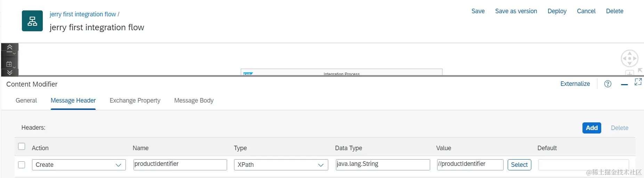This screenshot has width=644, height=178.
Task: Open the palette's process shapes icon
Action: (10, 64)
